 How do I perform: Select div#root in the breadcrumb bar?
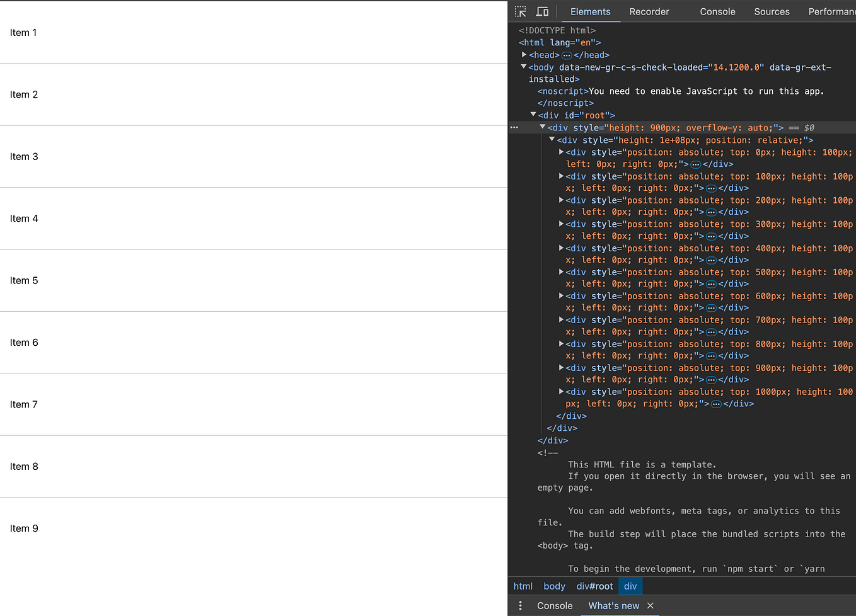[x=594, y=586]
